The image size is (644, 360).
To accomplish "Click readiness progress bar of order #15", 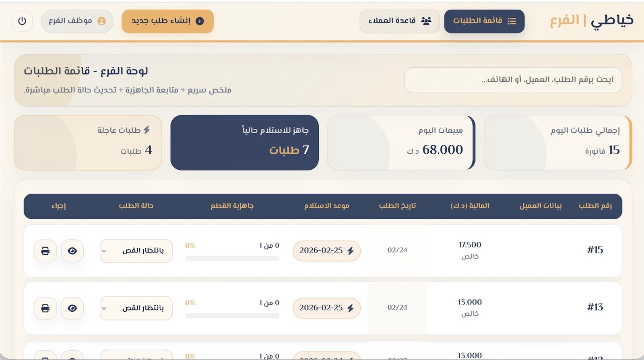I will click(x=232, y=259).
